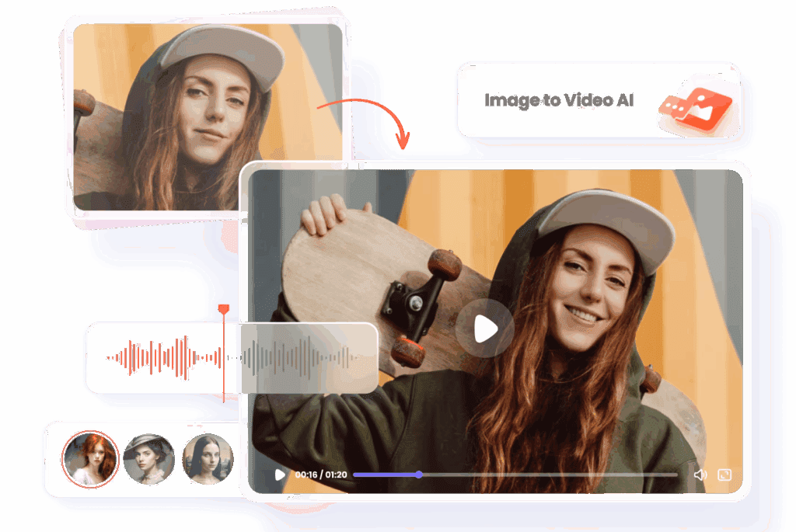Image resolution: width=796 pixels, height=532 pixels.
Task: Click the small play icon in control bar
Action: click(x=280, y=475)
